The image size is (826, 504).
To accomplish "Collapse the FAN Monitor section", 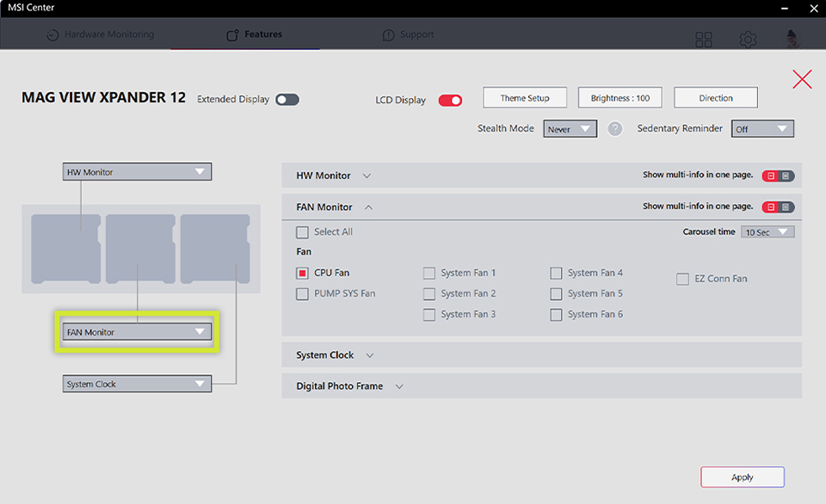I will [369, 207].
